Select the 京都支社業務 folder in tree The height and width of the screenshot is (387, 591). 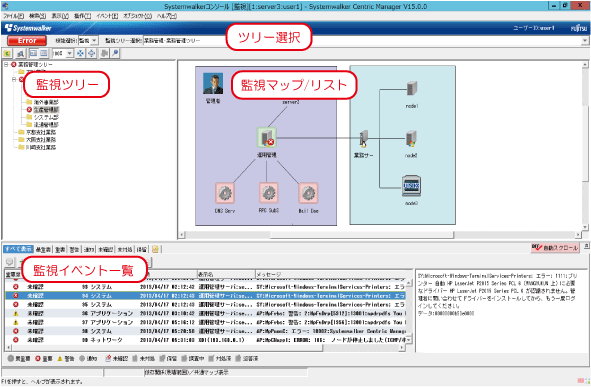[41, 132]
